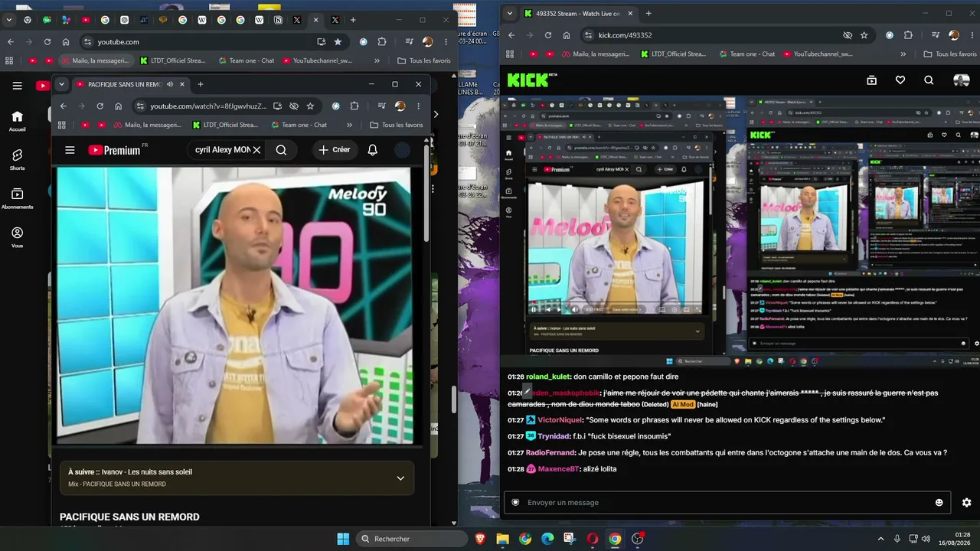Click the YouTube Premium logo
Viewport: 980px width, 551px height.
click(115, 150)
